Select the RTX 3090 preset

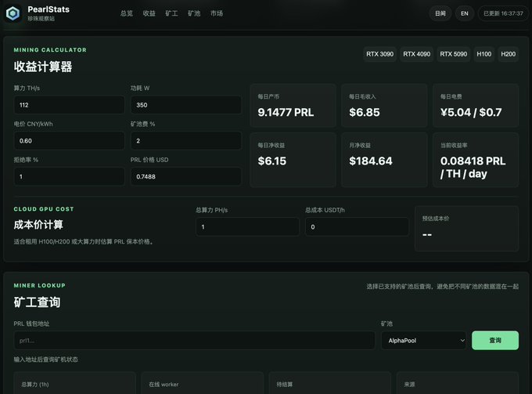379,54
